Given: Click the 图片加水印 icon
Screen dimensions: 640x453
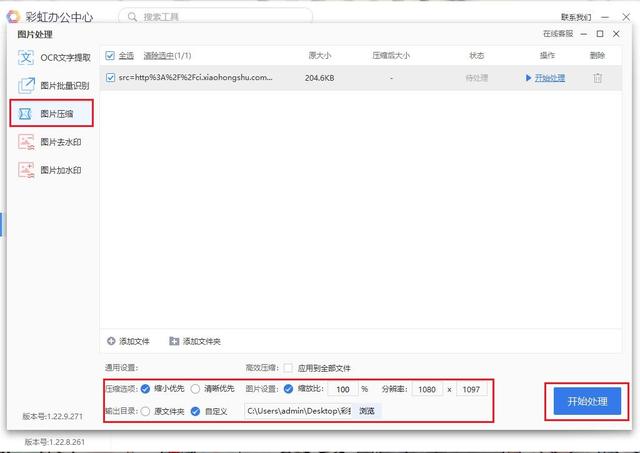Looking at the screenshot, I should click(26, 170).
